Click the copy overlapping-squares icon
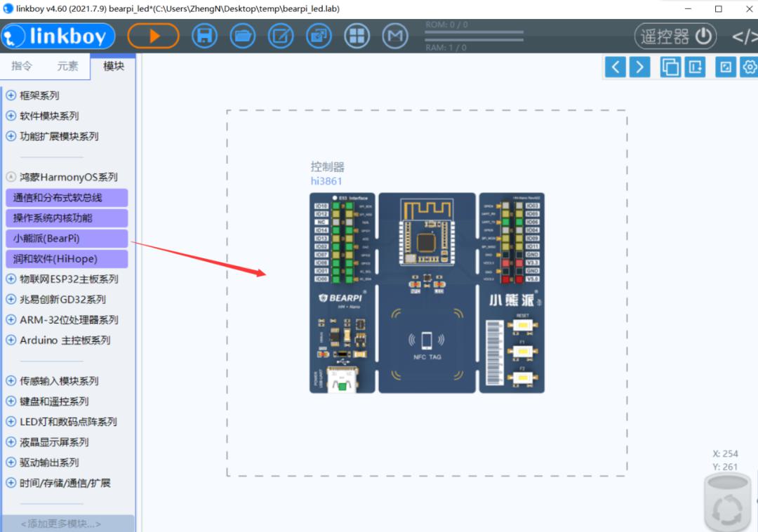 pos(670,67)
